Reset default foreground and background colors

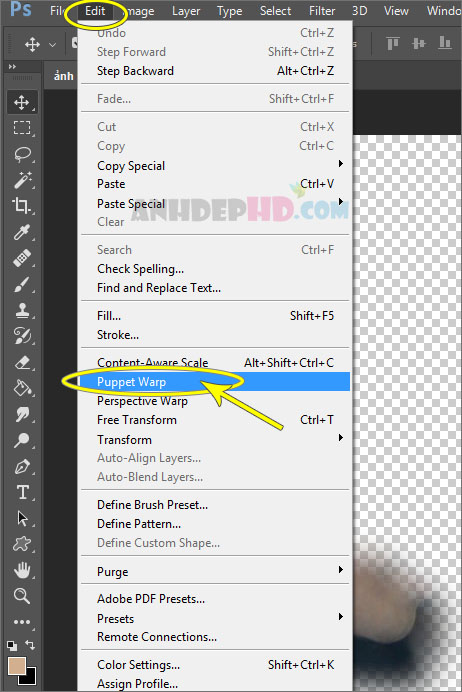12,645
